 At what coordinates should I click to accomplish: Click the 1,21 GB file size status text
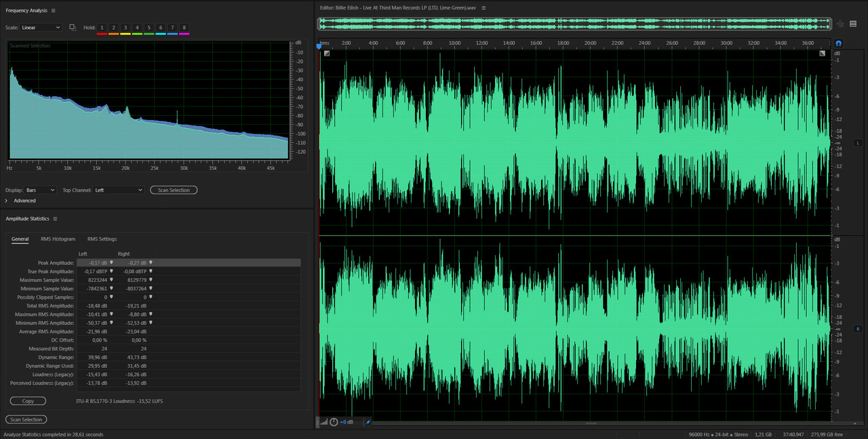pyautogui.click(x=764, y=434)
